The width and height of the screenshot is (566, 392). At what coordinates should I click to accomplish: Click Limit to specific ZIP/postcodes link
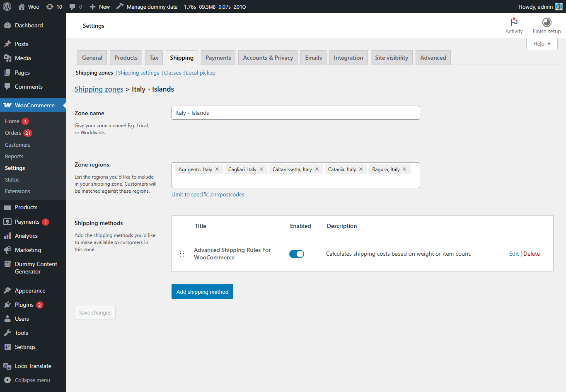click(208, 194)
